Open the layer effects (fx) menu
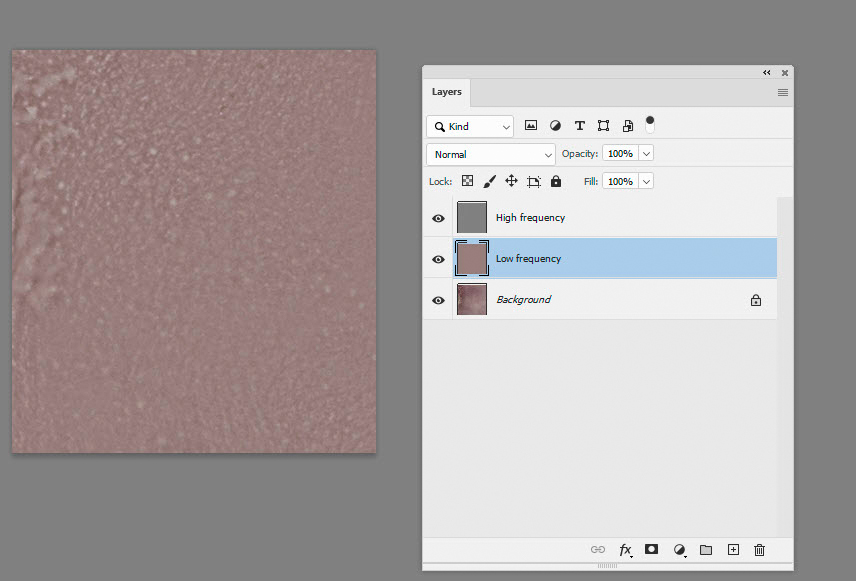This screenshot has height=581, width=856. [626, 550]
